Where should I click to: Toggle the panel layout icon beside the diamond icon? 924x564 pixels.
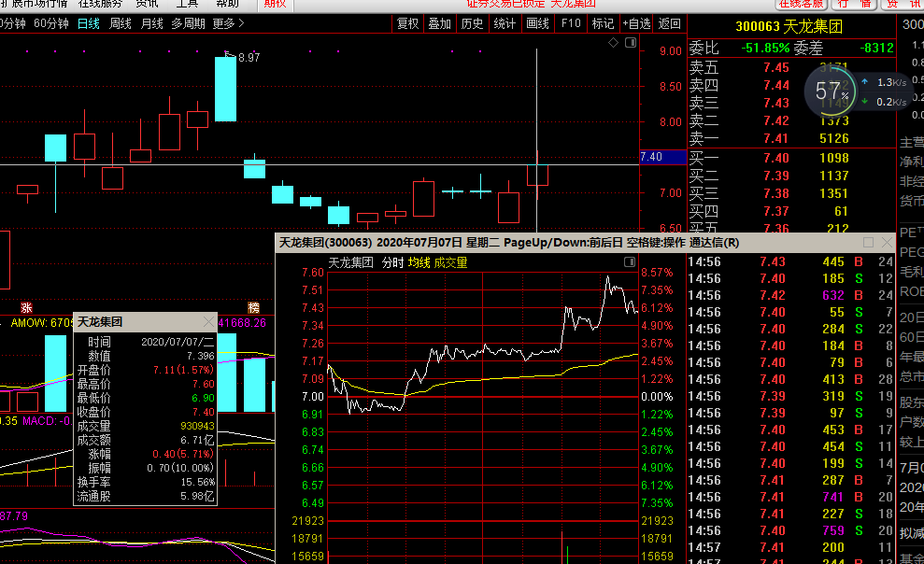(631, 42)
